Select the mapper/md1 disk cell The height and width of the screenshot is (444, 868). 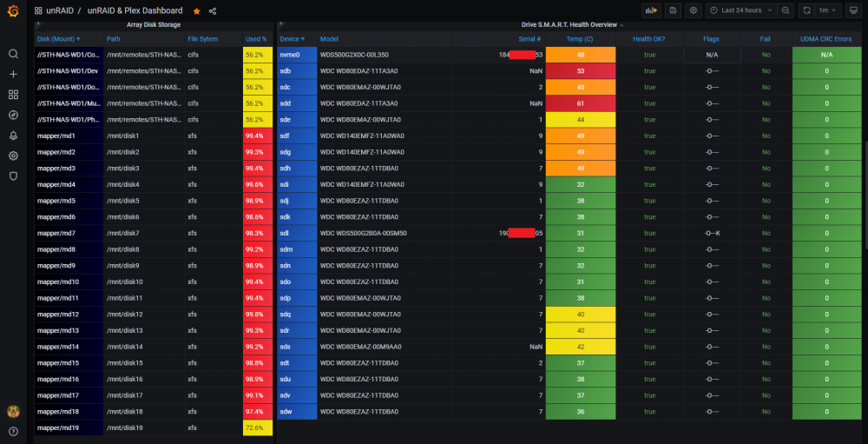pos(69,136)
